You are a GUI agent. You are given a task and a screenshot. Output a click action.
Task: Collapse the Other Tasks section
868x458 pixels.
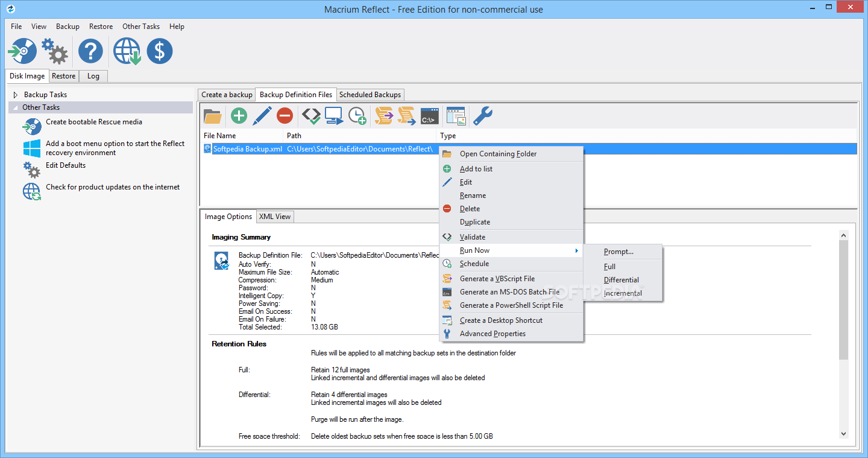pyautogui.click(x=16, y=107)
